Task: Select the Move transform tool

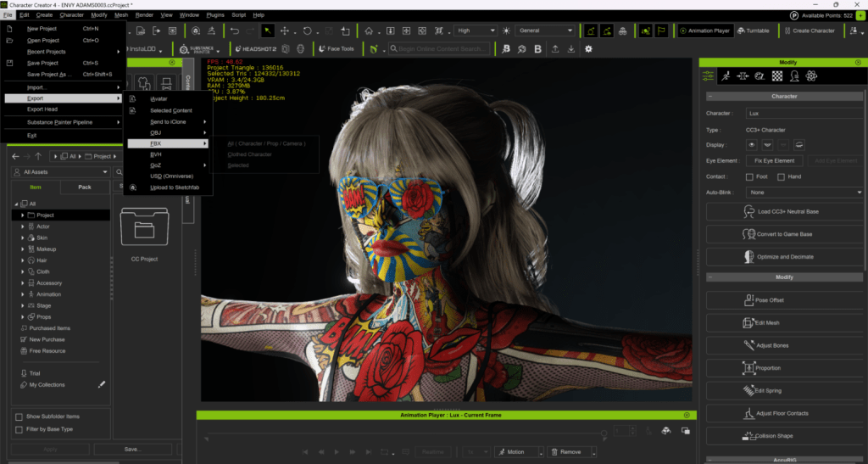Action: tap(284, 31)
